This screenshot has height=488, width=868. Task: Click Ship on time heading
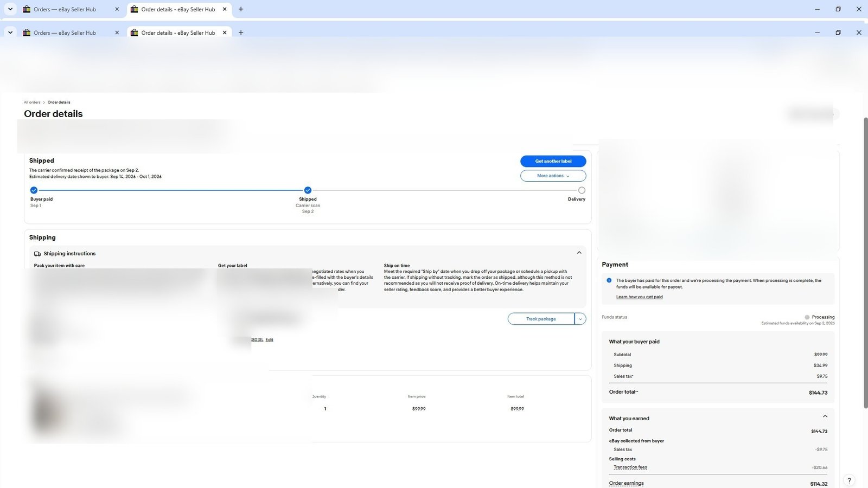tap(397, 266)
